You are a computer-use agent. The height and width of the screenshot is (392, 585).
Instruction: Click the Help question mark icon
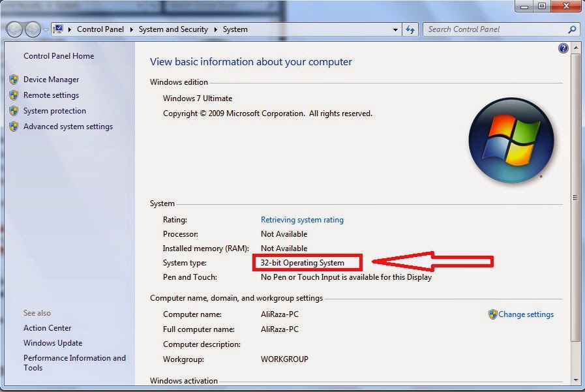coord(563,48)
